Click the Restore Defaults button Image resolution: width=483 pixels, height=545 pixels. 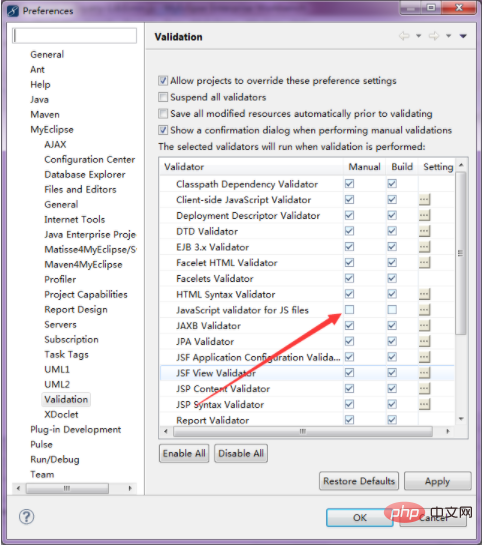359,481
